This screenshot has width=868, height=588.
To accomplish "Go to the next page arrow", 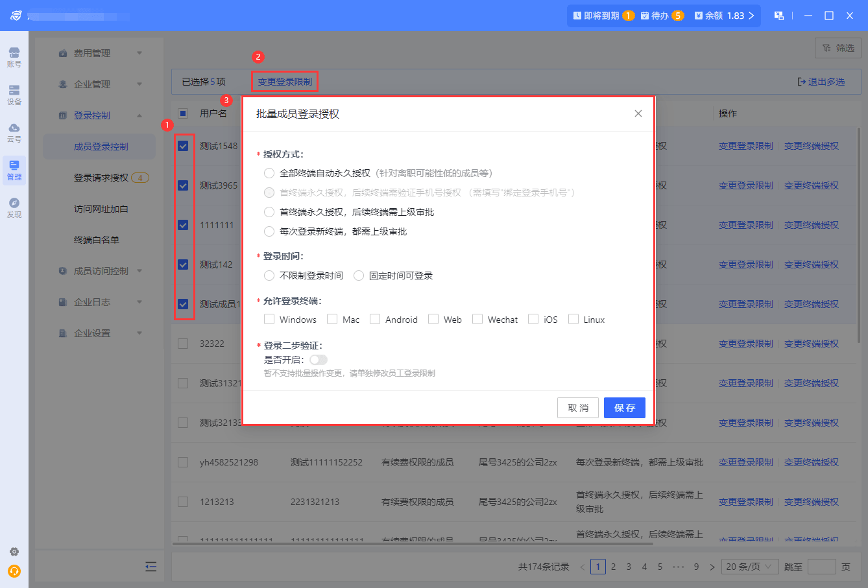I will click(x=712, y=567).
